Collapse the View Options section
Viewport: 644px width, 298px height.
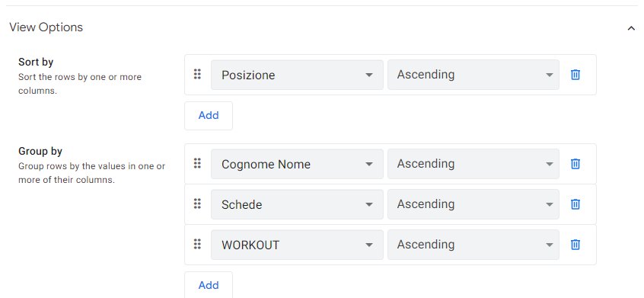(631, 28)
